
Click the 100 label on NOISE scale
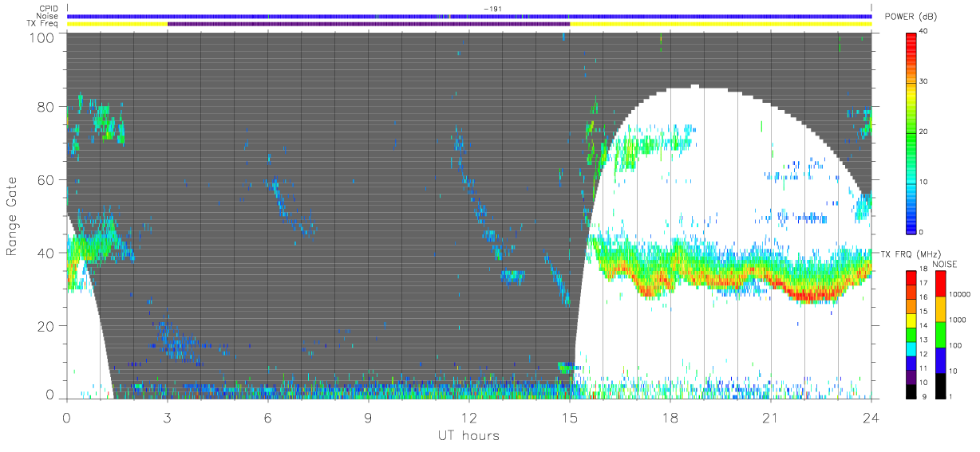click(x=954, y=344)
